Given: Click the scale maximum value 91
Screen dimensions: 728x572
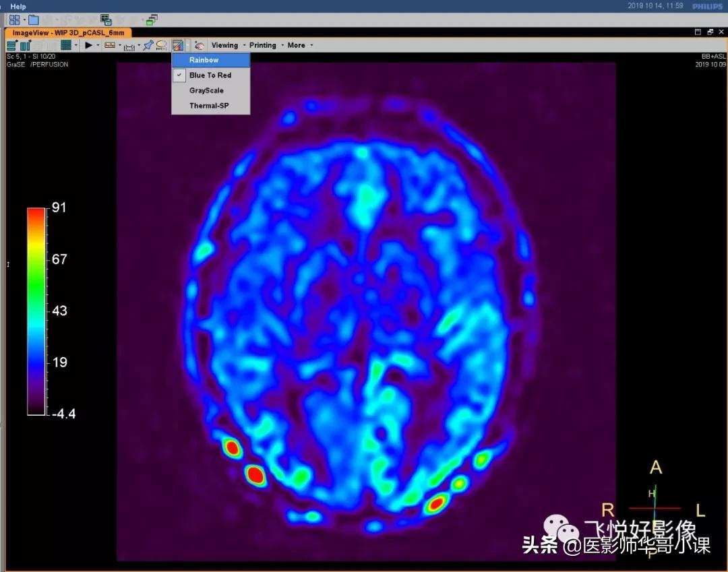Looking at the screenshot, I should tap(59, 208).
